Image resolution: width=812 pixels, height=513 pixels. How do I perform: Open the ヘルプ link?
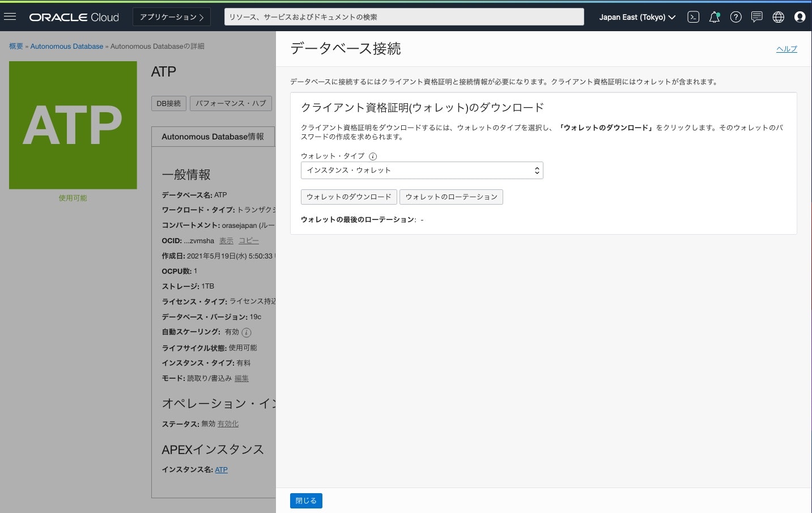pyautogui.click(x=786, y=49)
